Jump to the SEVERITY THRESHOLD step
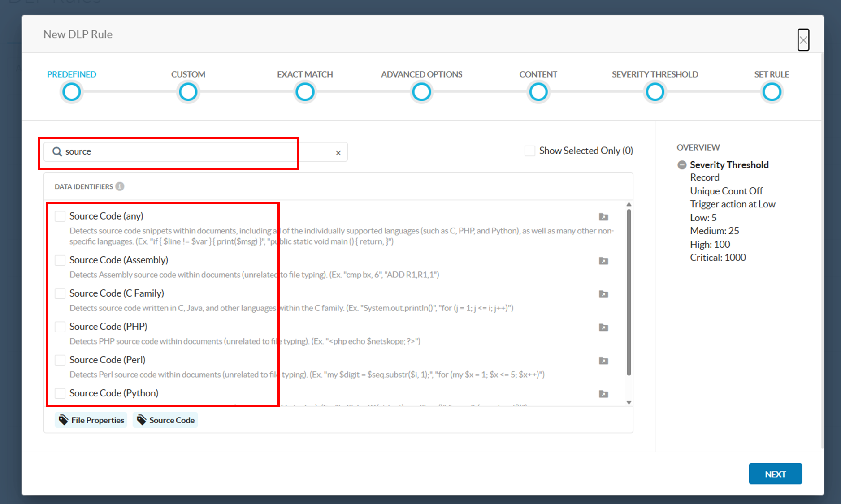 [655, 92]
